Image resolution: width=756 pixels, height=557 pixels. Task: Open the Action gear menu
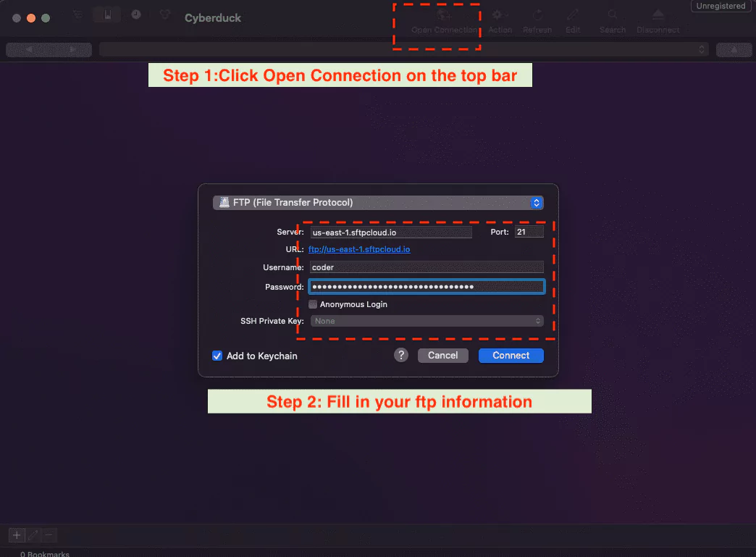500,21
